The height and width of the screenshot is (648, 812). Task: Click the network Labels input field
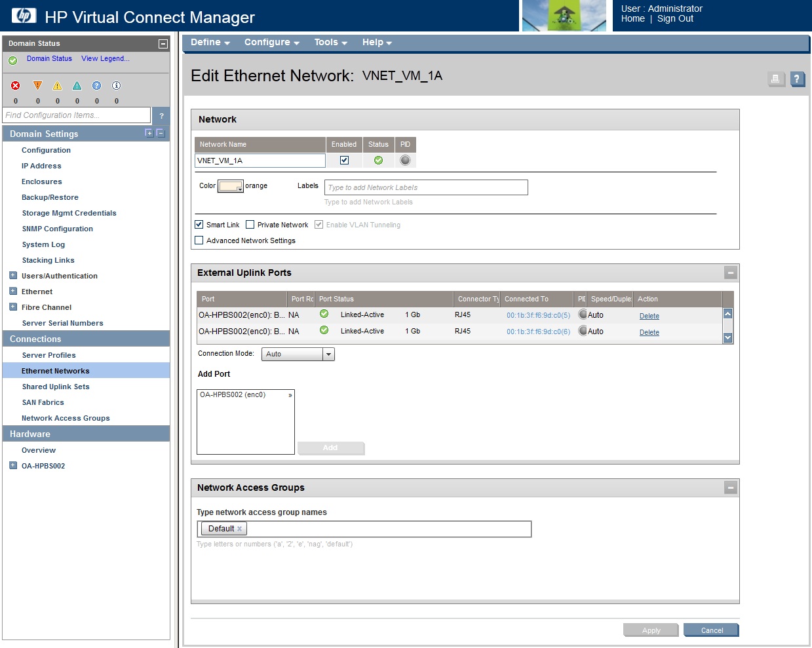(x=426, y=187)
